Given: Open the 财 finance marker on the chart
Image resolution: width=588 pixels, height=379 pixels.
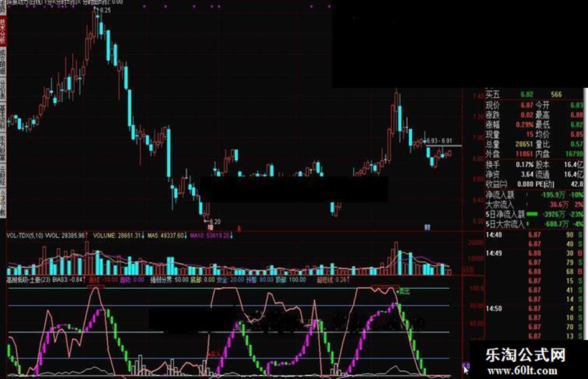Looking at the screenshot, I should [x=427, y=227].
